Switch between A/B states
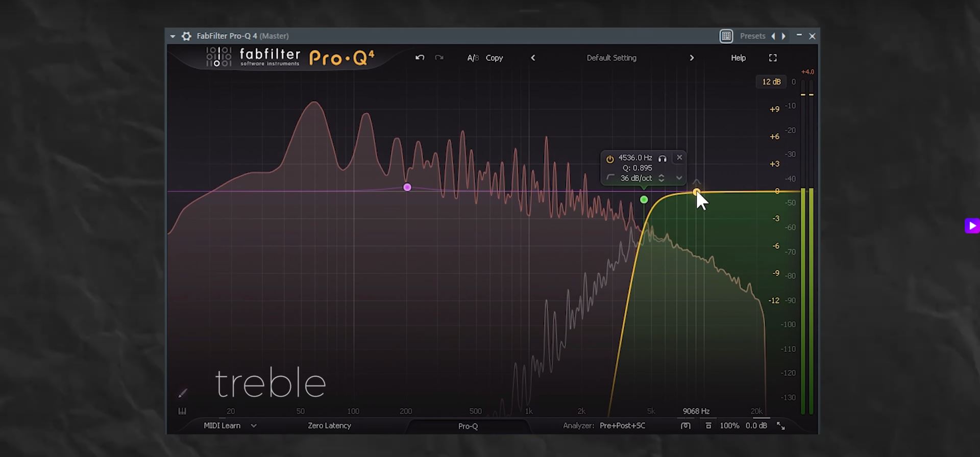This screenshot has width=980, height=457. click(x=473, y=58)
